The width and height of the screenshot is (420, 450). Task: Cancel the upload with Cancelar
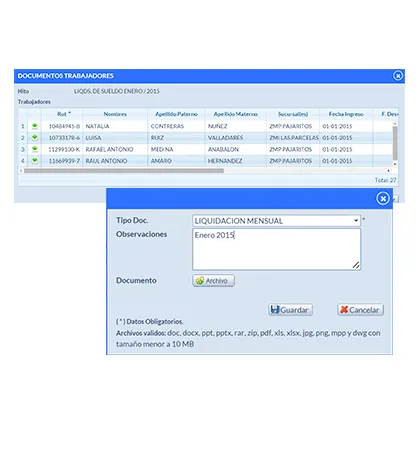[x=360, y=310]
